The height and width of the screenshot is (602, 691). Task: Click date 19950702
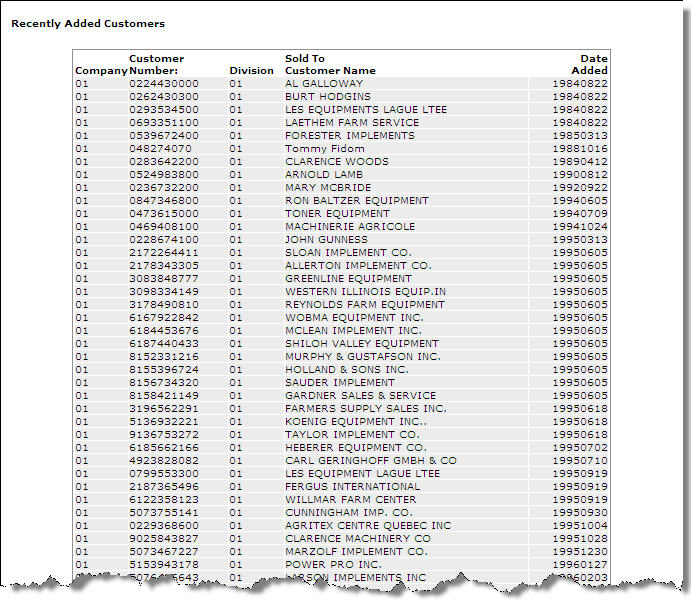click(x=580, y=447)
